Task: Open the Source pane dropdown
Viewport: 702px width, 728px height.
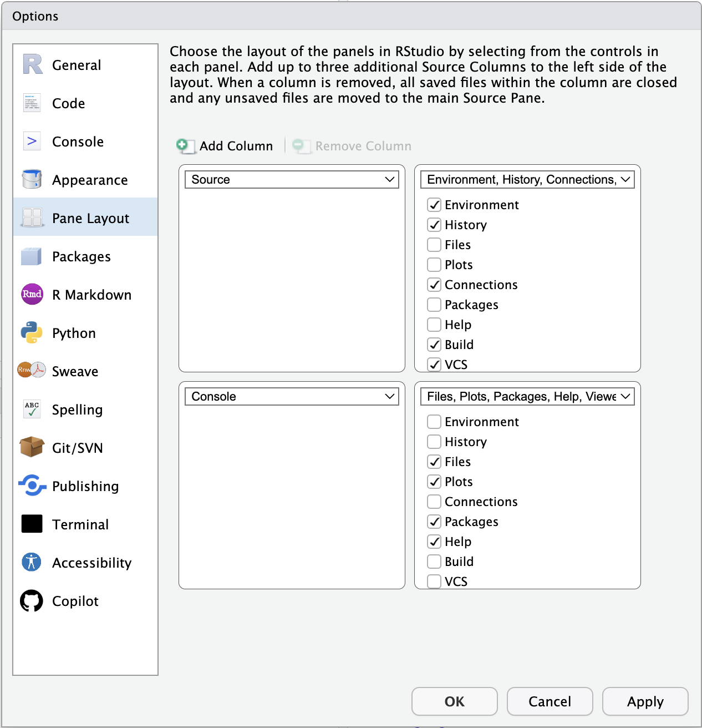Action: [x=292, y=179]
